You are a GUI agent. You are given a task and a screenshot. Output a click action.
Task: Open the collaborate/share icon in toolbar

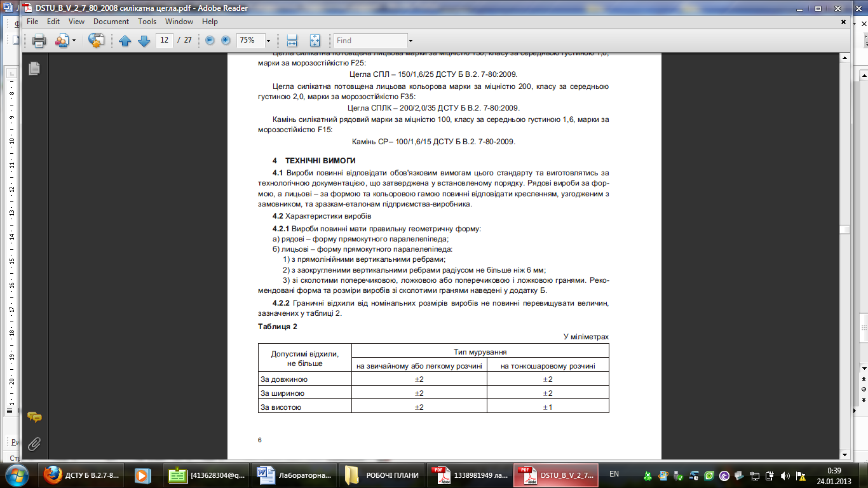point(62,41)
